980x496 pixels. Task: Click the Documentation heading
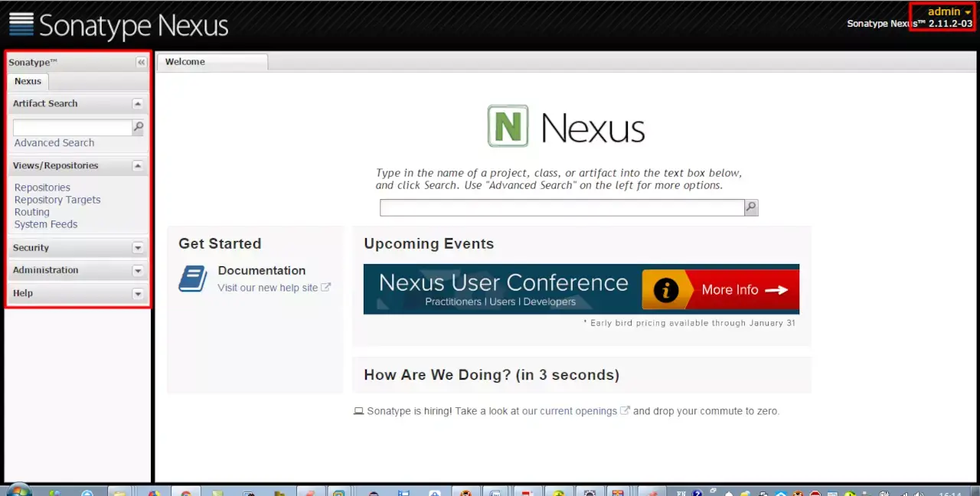(261, 270)
